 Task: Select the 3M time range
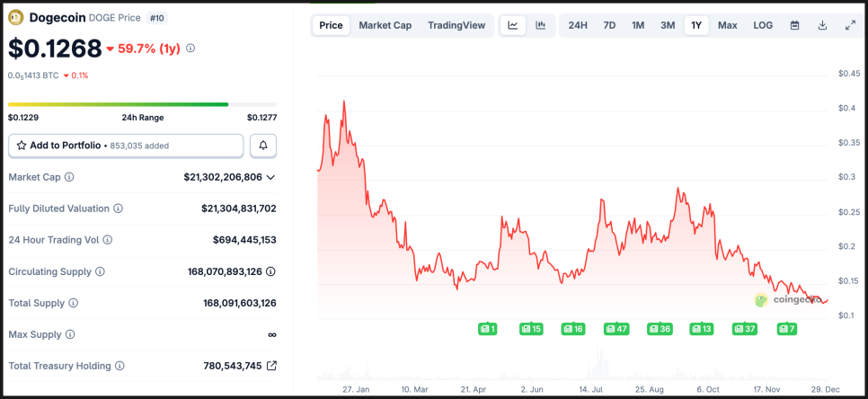pos(668,25)
